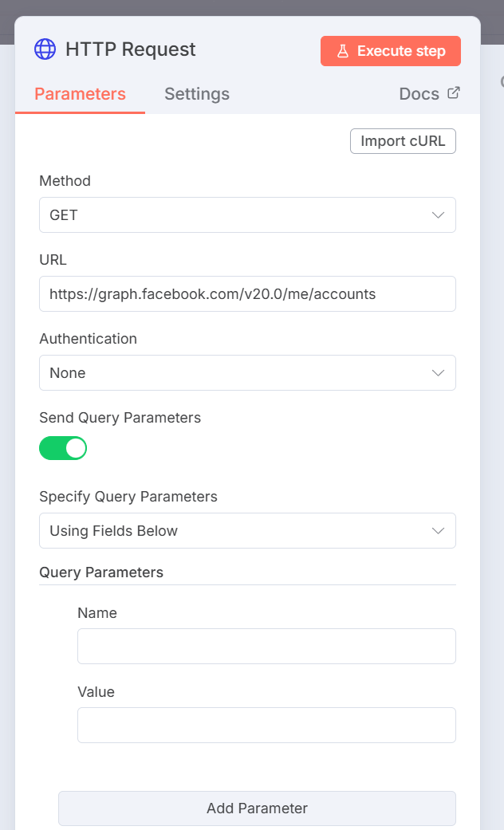Run the Execute step button

tap(391, 51)
